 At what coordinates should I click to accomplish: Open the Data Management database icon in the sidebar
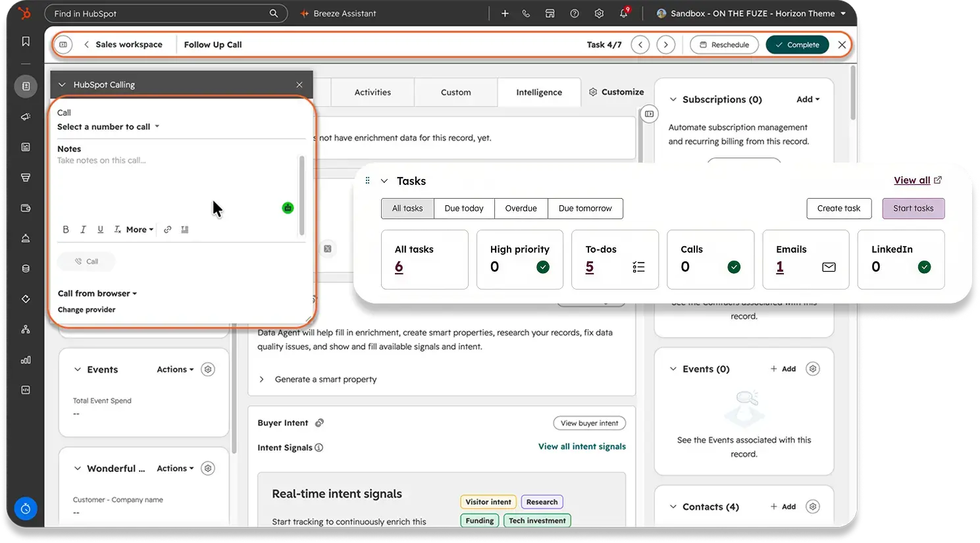click(x=26, y=269)
